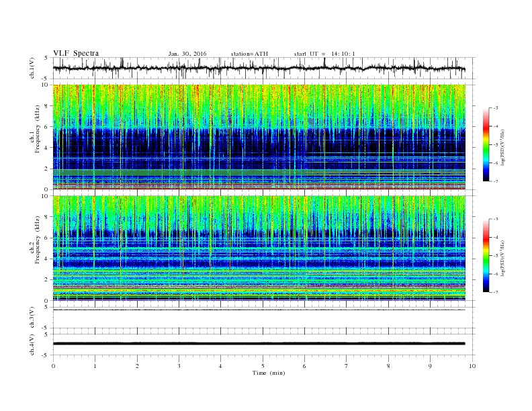Screen dimensions: 532x411
Task: Click the ch.1 waveform trace panel
Action: click(x=263, y=68)
